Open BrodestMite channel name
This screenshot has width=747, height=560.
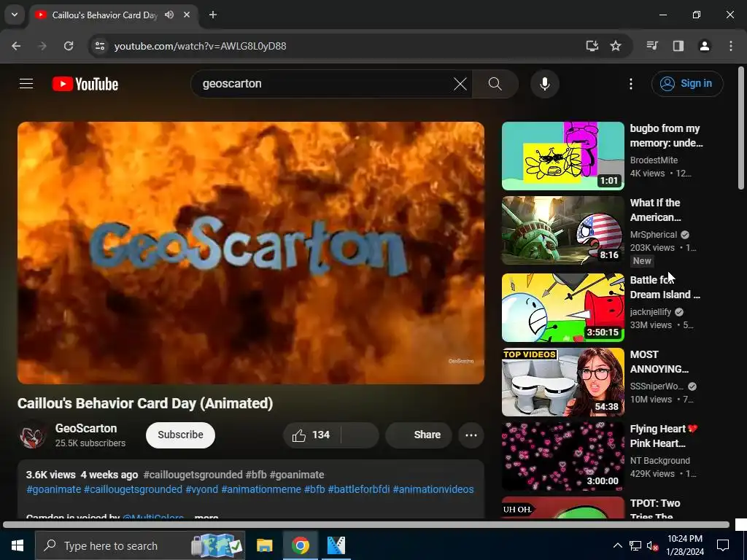(x=654, y=160)
